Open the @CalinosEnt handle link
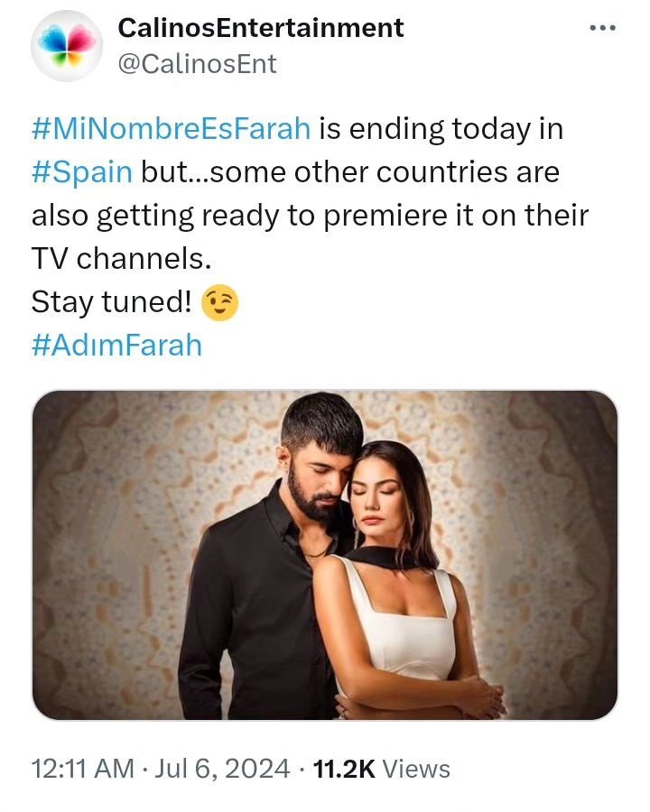The width and height of the screenshot is (650, 812). (198, 64)
